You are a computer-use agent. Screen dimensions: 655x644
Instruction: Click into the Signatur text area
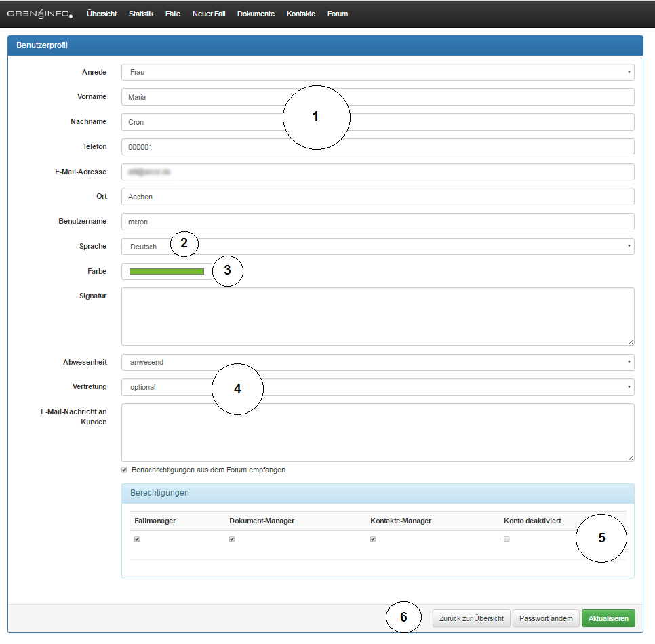click(x=378, y=317)
